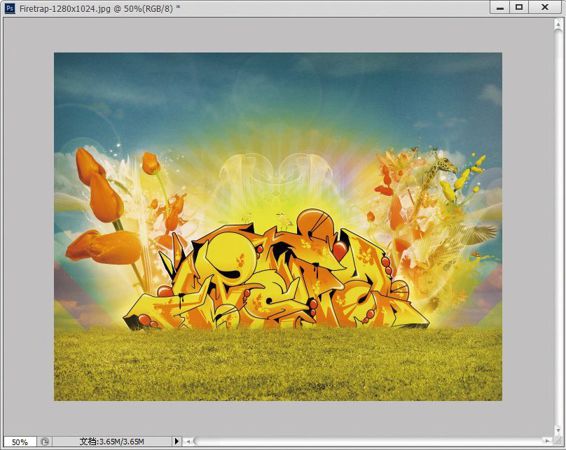Screen dimensions: 566x450
Task: Click the 50% zoom level field
Action: [20, 442]
